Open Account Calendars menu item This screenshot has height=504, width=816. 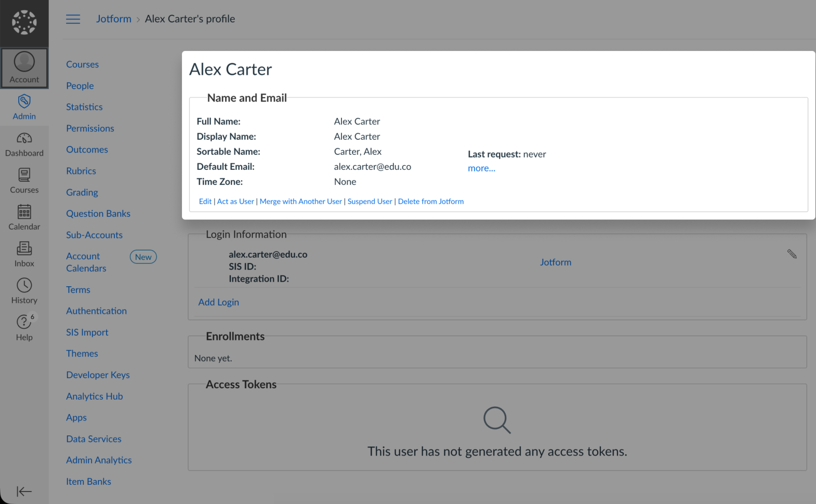coord(86,262)
